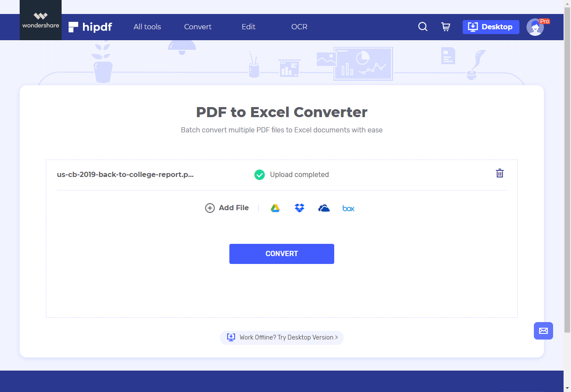The width and height of the screenshot is (571, 392).
Task: Click the Wondershare logo
Action: (41, 20)
